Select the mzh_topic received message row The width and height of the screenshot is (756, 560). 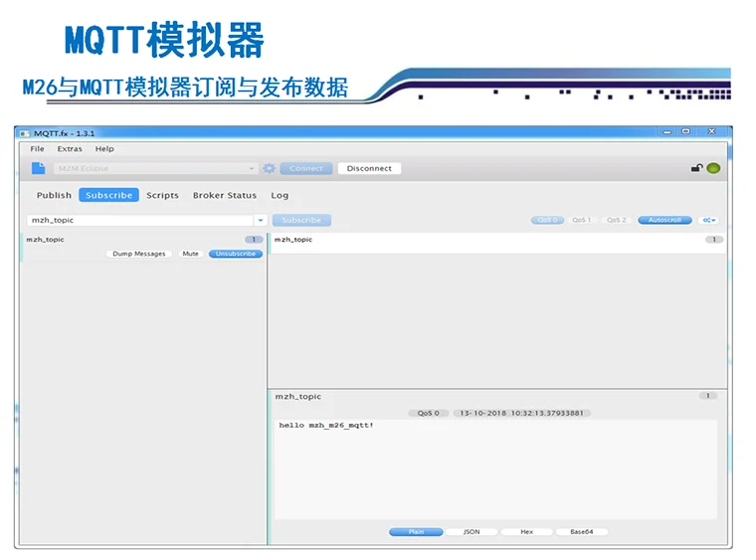coord(497,244)
